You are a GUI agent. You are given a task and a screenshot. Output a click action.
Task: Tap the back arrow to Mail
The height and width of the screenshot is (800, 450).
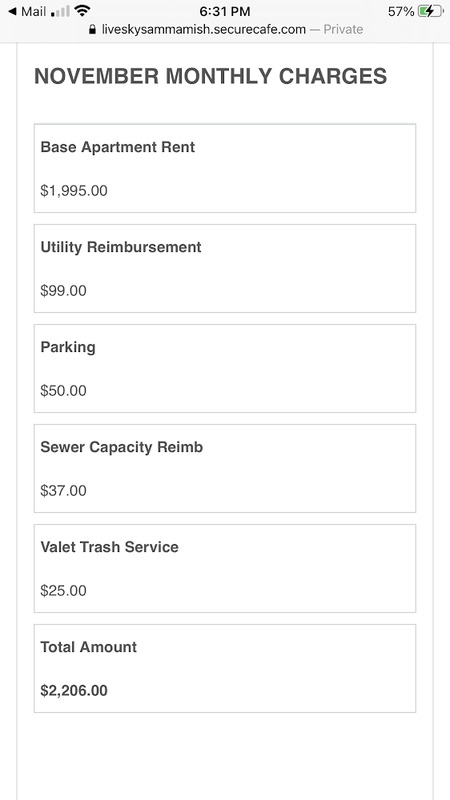[x=12, y=11]
